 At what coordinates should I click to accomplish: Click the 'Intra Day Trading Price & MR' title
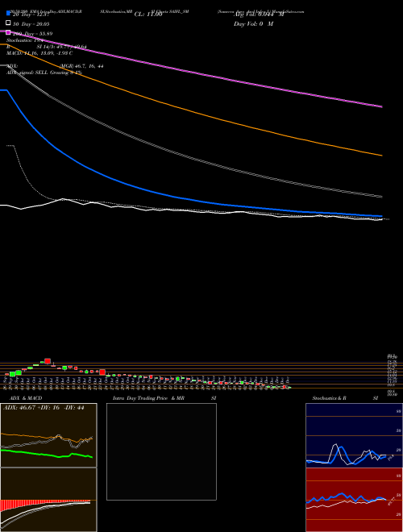click(148, 398)
